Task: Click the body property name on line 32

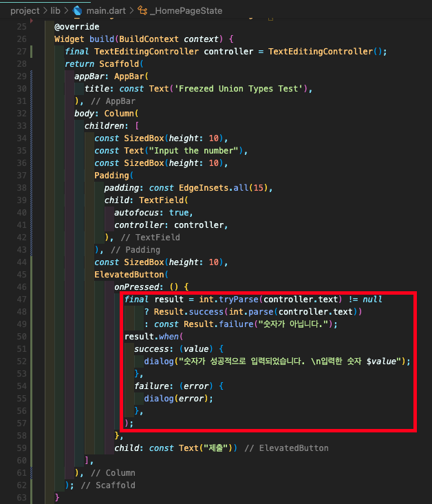Action: [x=84, y=114]
